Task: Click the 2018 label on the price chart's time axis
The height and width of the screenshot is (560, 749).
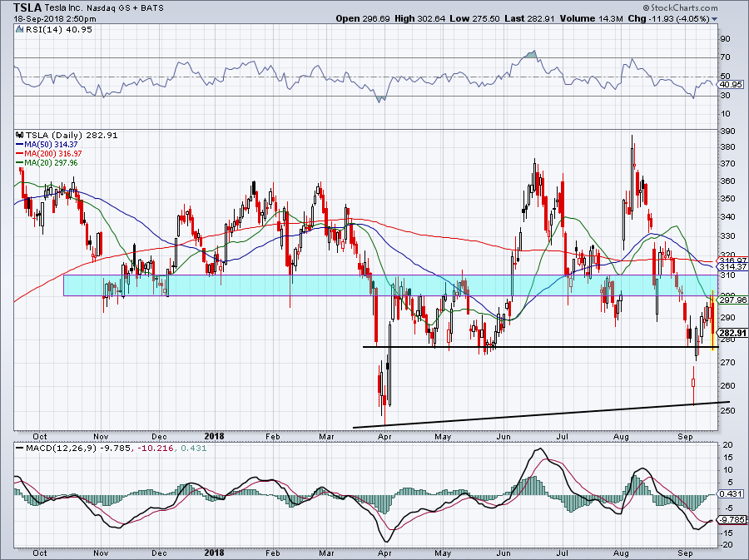Action: click(x=214, y=436)
